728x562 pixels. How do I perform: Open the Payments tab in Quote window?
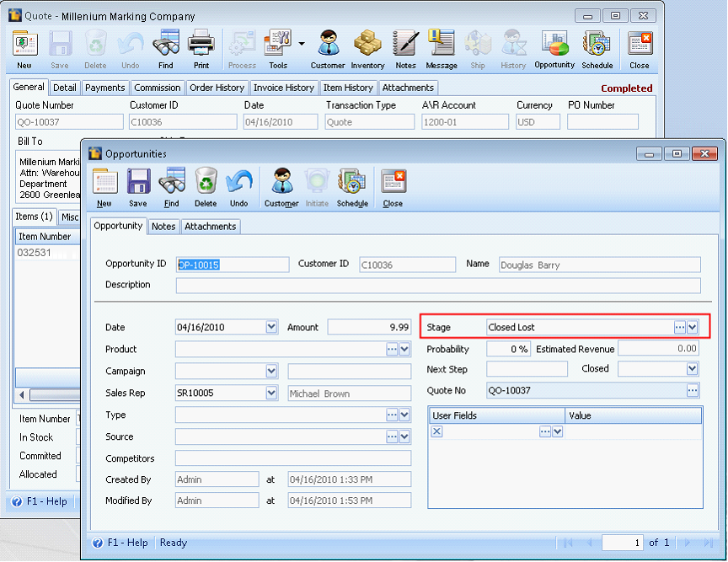click(x=105, y=88)
